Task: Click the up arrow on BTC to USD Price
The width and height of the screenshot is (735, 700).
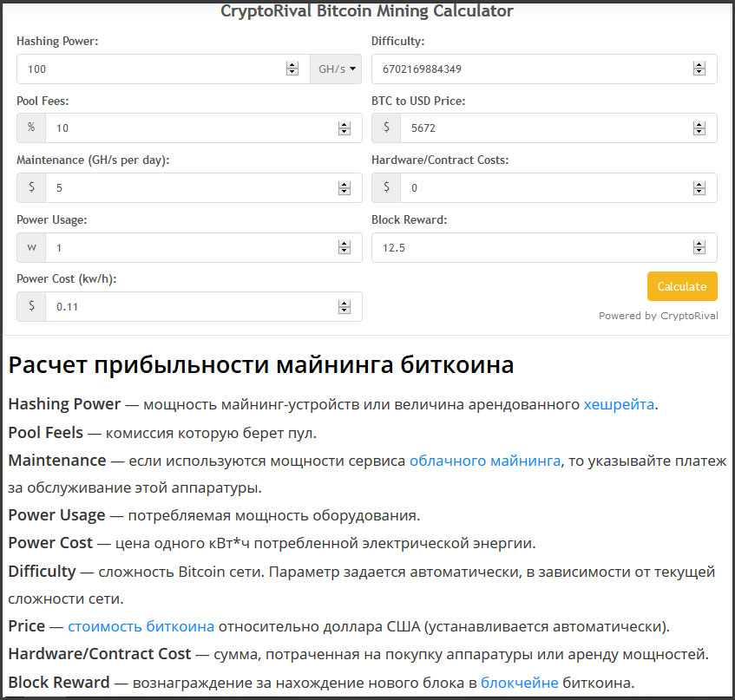Action: [x=699, y=124]
